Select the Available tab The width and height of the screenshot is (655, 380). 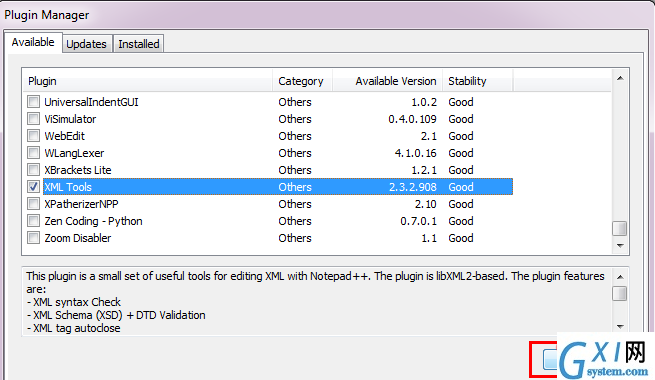(33, 42)
